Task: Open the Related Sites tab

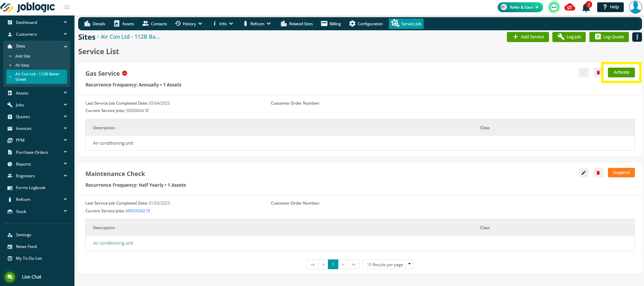Action: click(x=297, y=24)
